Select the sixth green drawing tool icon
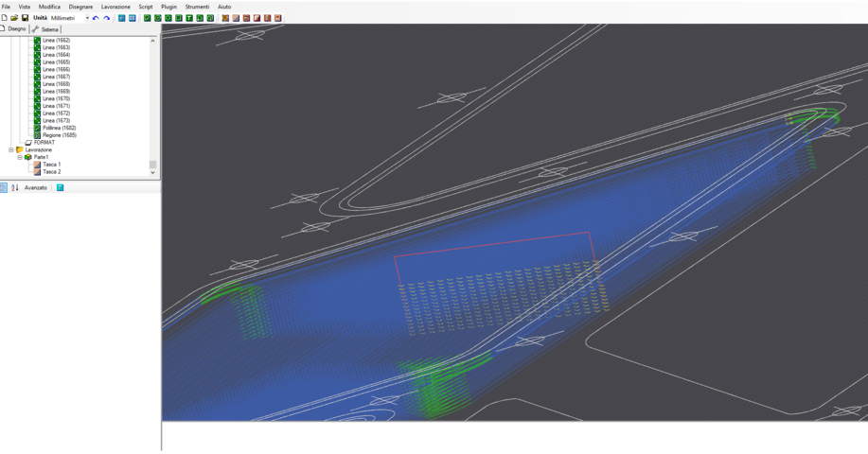868x454 pixels. tap(200, 18)
